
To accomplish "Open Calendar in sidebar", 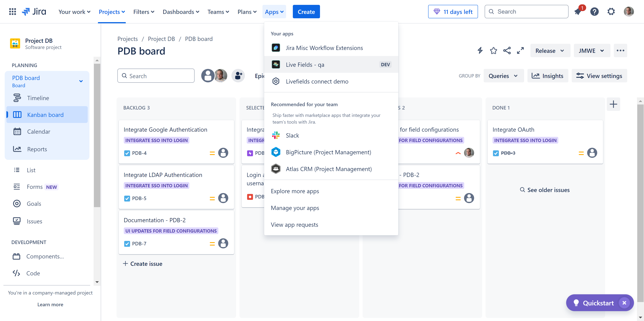I will tap(47, 132).
